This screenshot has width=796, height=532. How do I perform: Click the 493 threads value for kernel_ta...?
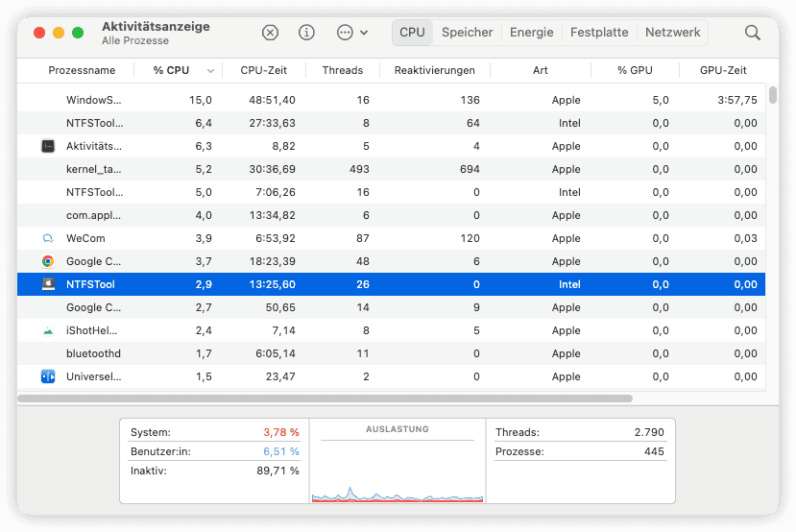[359, 169]
